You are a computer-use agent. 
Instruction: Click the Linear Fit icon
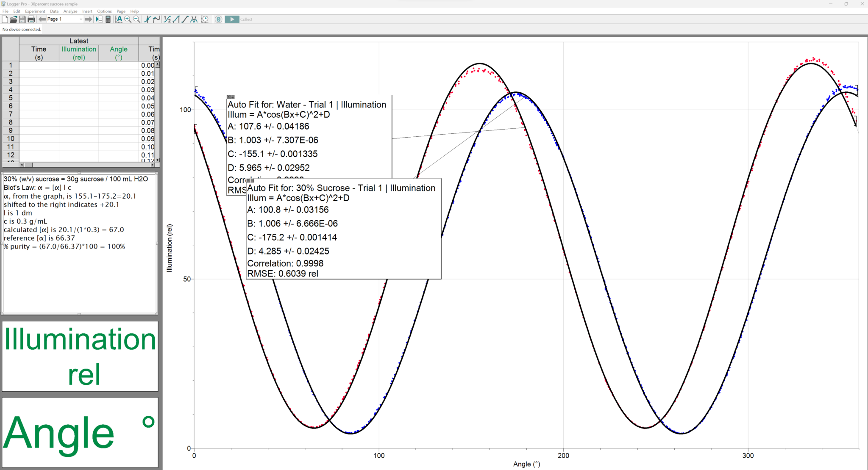point(185,19)
